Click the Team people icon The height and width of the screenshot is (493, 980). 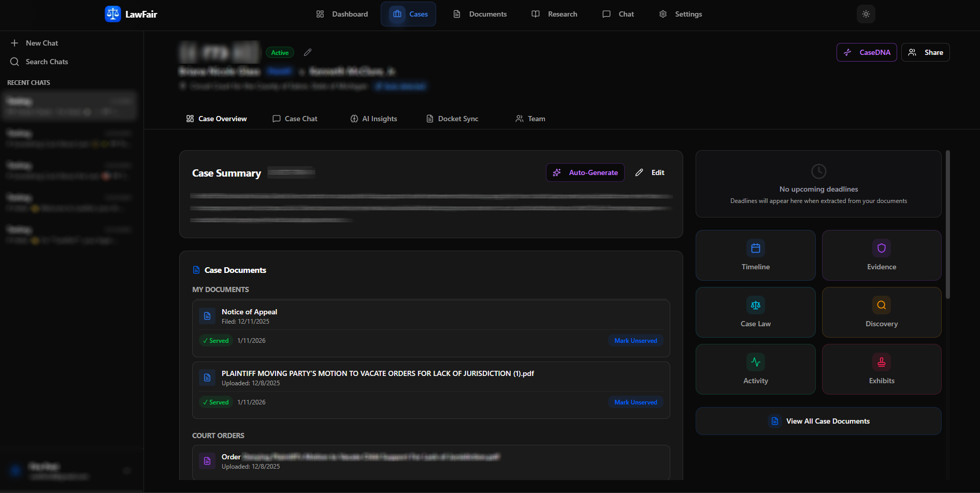(x=520, y=119)
